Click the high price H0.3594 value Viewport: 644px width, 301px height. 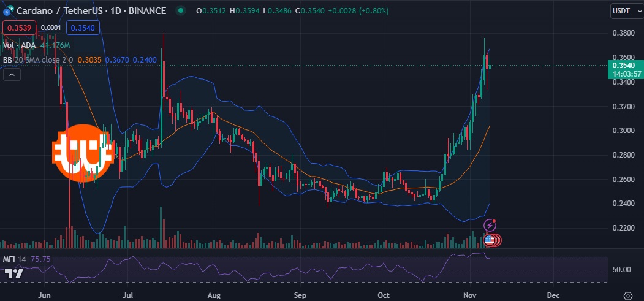[245, 11]
